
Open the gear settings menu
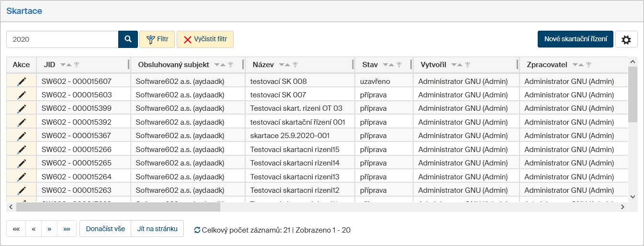[626, 40]
